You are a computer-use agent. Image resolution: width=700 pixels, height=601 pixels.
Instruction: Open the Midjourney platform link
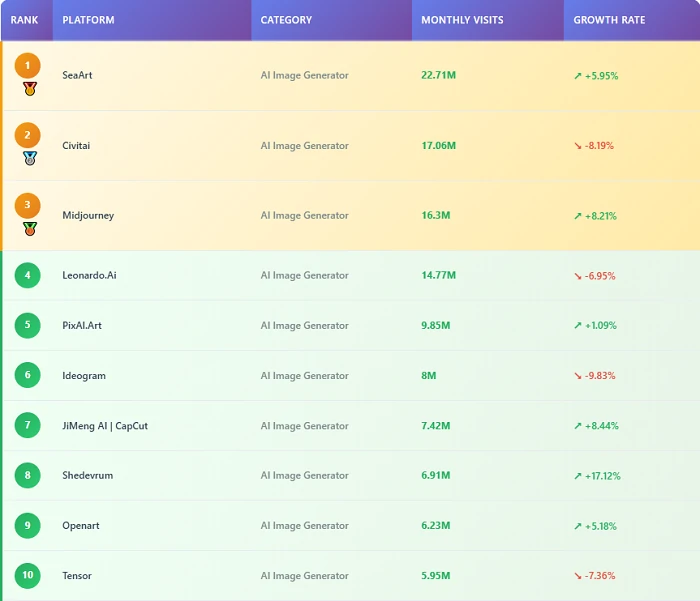pyautogui.click(x=88, y=216)
